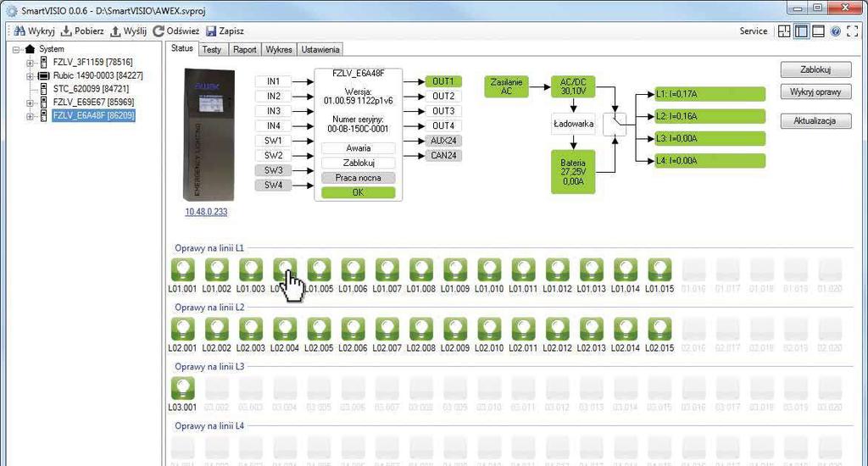This screenshot has width=868, height=466.
Task: Click the Zasilanie AC block
Action: coord(507,86)
